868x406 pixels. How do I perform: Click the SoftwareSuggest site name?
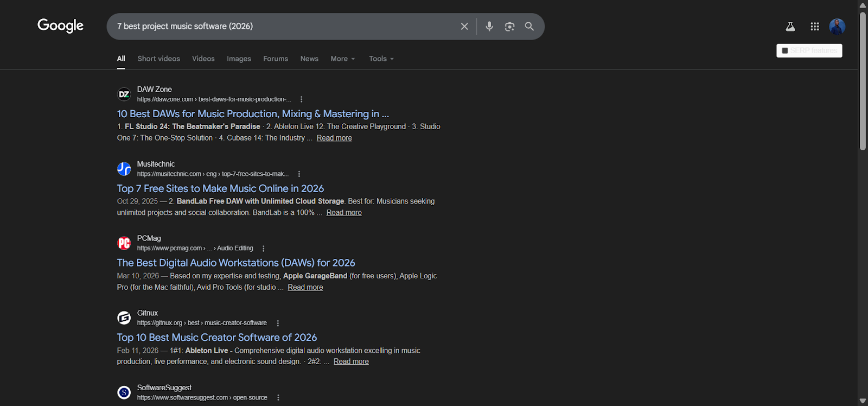point(164,388)
